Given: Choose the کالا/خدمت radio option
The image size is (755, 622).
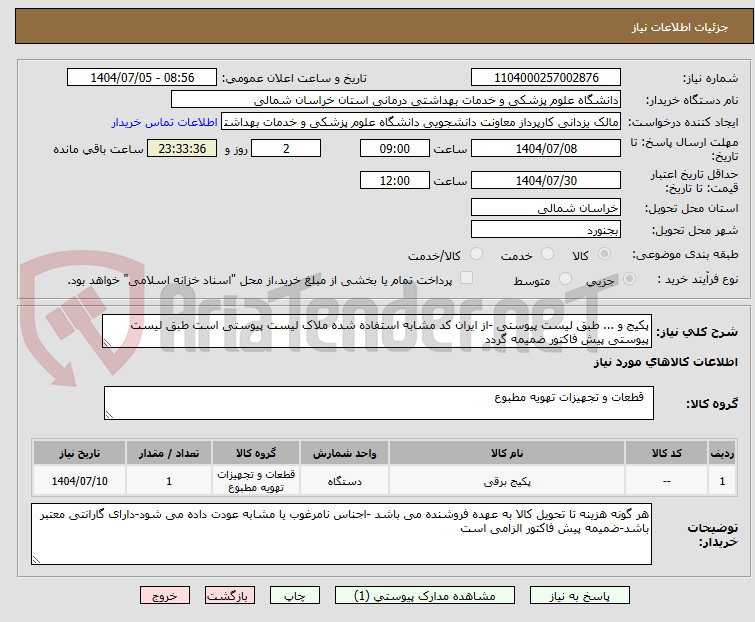Looking at the screenshot, I should [x=465, y=255].
